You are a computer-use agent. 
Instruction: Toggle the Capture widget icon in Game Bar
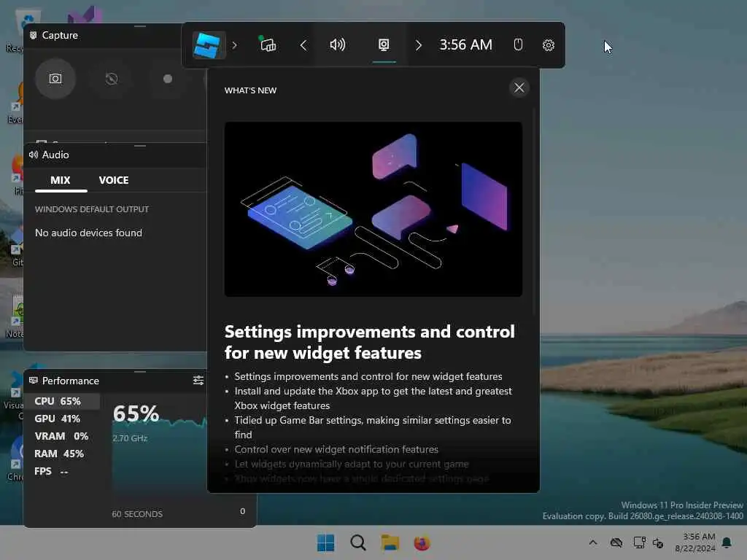(384, 44)
